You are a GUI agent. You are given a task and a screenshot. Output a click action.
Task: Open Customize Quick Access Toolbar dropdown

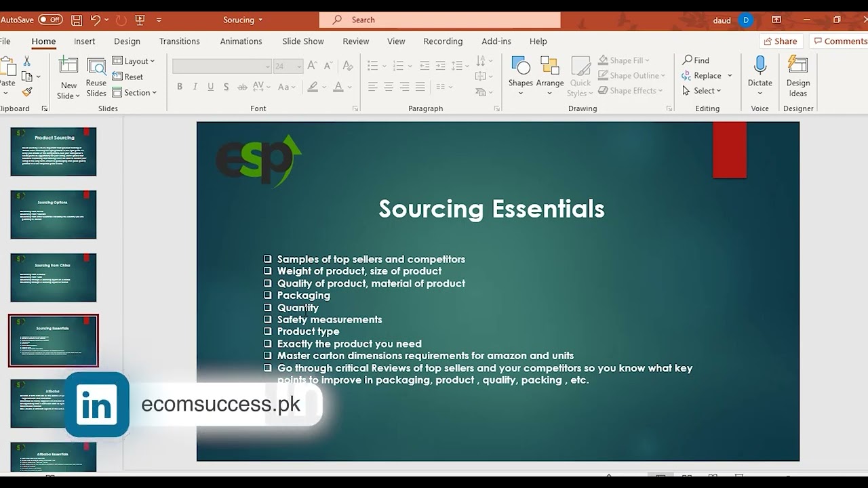(x=159, y=20)
